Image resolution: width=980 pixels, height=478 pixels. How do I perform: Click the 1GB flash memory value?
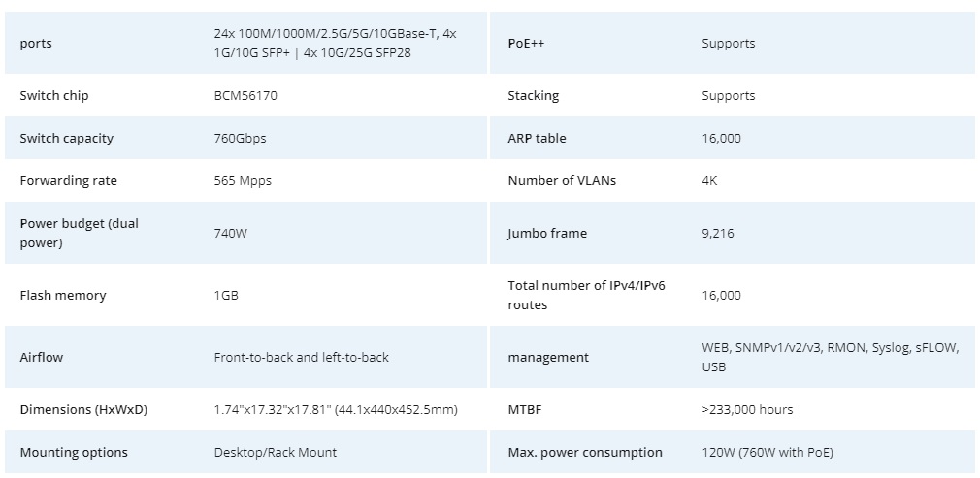(x=226, y=296)
